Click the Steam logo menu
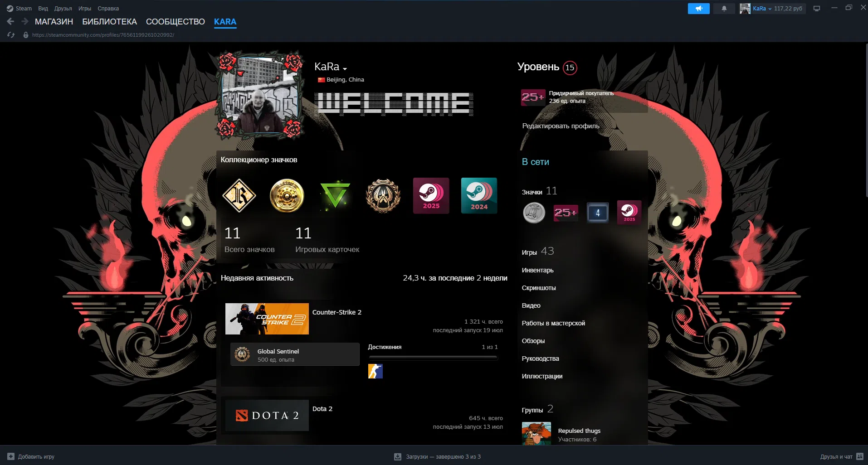Image resolution: width=868 pixels, height=465 pixels. (x=10, y=9)
